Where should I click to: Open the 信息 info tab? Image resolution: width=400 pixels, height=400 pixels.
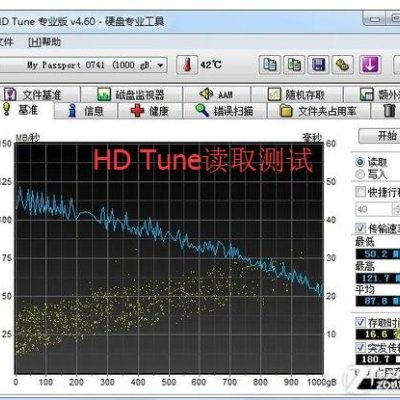click(x=86, y=111)
